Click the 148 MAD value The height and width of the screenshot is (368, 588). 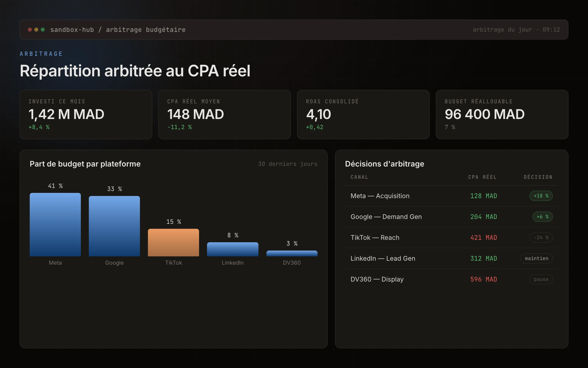pos(195,114)
